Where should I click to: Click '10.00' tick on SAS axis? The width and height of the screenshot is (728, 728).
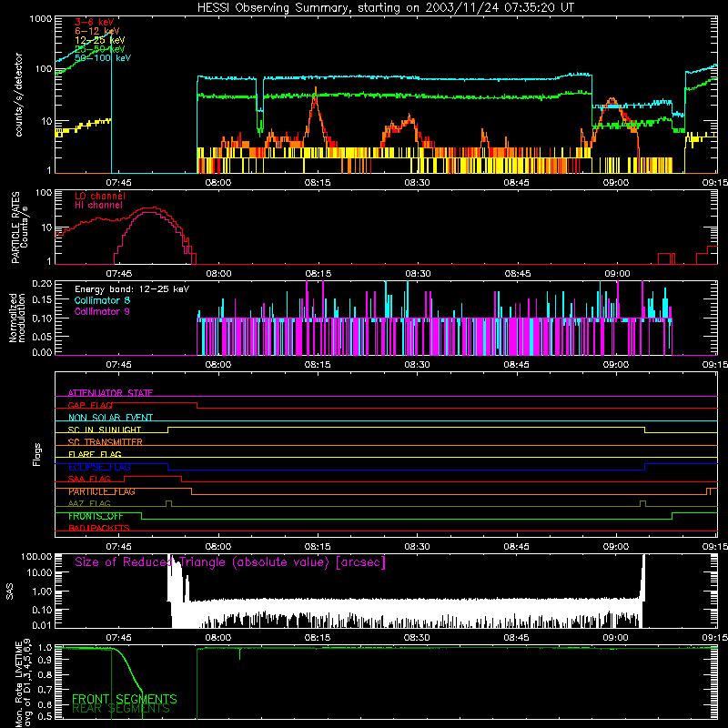[38, 573]
